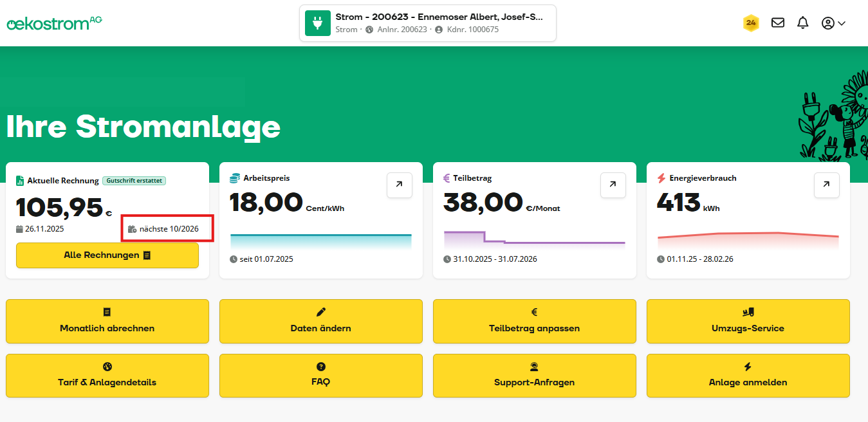Click the 31.10.2025 - 31.07.2026 period
Image resolution: width=868 pixels, height=422 pixels.
495,259
